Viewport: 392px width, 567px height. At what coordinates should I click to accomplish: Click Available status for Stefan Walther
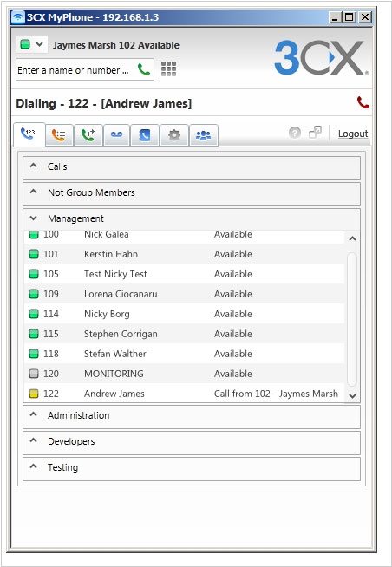(233, 354)
